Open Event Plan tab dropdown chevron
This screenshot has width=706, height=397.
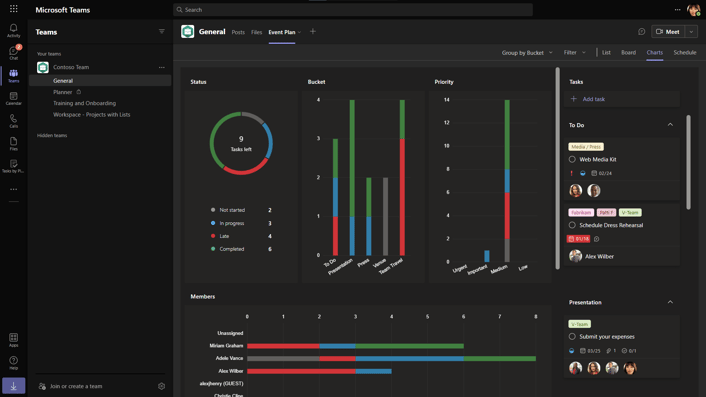coord(299,32)
